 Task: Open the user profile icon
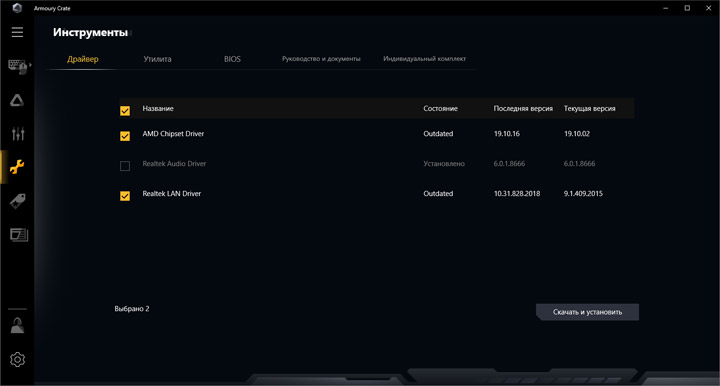(x=17, y=325)
